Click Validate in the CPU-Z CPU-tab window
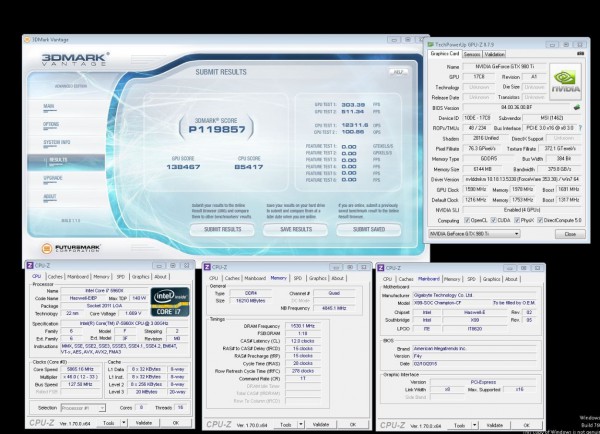Screen dimensions: 600x434 point(144,423)
